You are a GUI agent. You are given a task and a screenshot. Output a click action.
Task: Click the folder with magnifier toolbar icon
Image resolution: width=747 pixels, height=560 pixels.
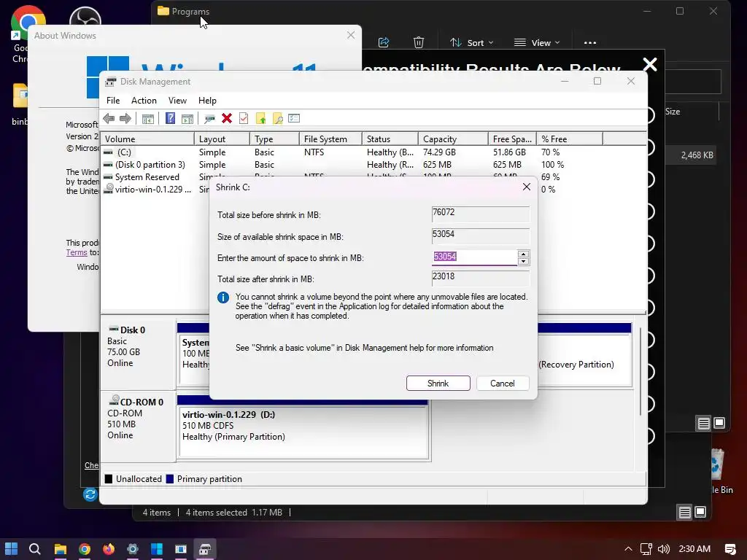coord(277,119)
